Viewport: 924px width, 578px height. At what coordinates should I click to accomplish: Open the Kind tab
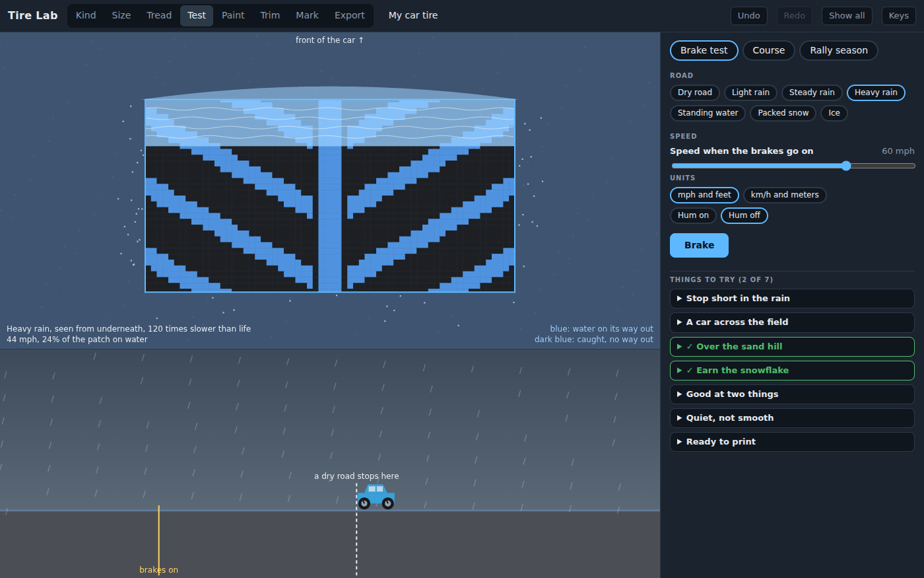pyautogui.click(x=86, y=15)
